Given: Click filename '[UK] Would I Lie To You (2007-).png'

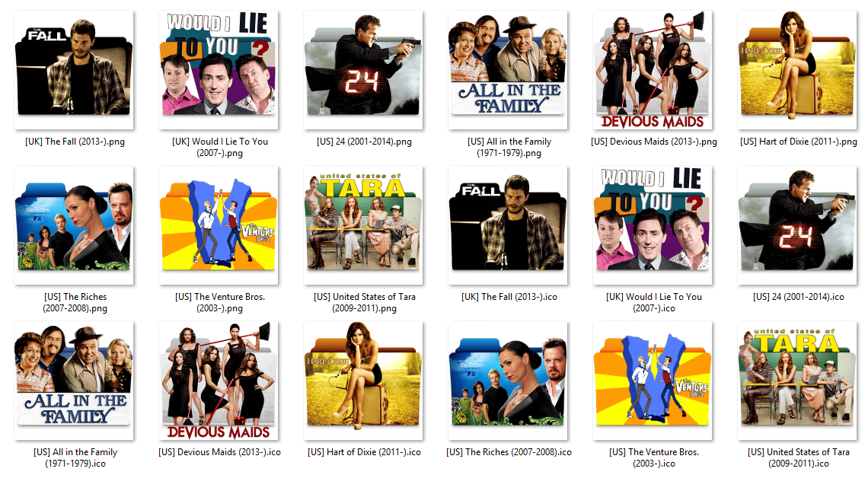Looking at the screenshot, I should 220,147.
